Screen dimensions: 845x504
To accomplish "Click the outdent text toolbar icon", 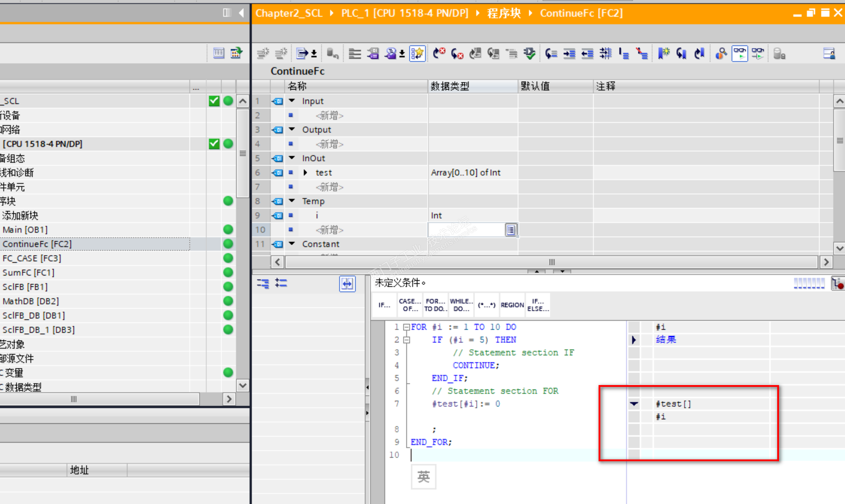I will coord(587,54).
